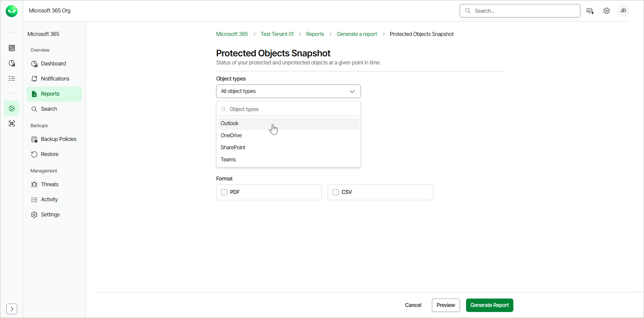The image size is (644, 318).
Task: Select the Microsoft 365 hexagon rail icon
Action: (x=12, y=108)
